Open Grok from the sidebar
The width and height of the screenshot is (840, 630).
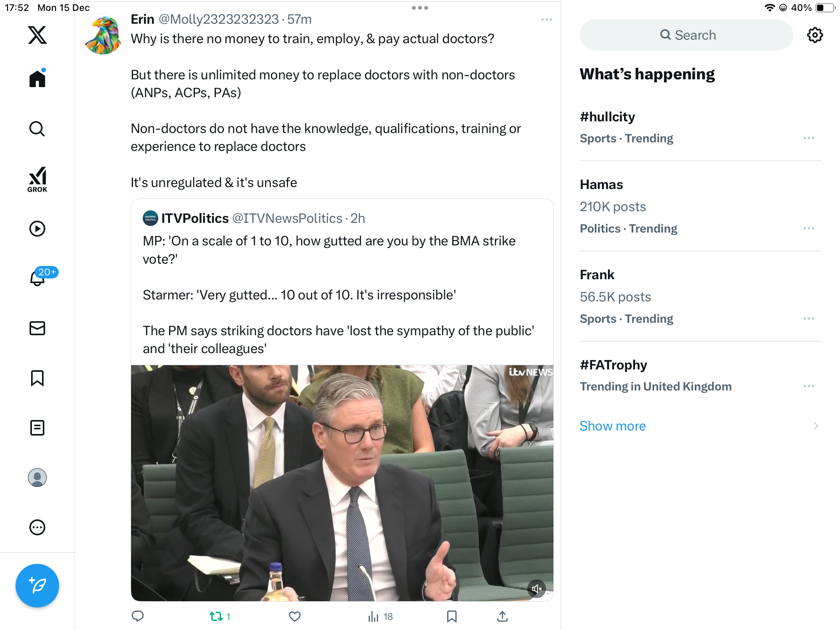37,179
